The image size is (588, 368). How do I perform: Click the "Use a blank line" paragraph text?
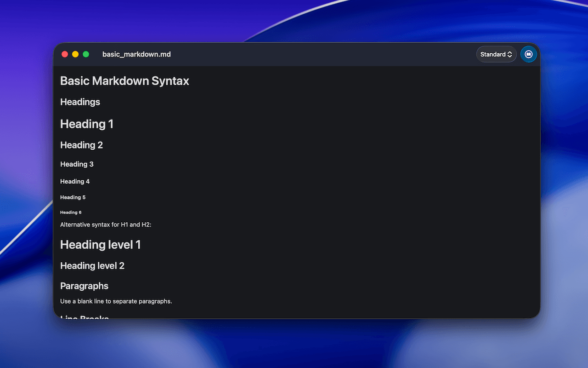(116, 302)
